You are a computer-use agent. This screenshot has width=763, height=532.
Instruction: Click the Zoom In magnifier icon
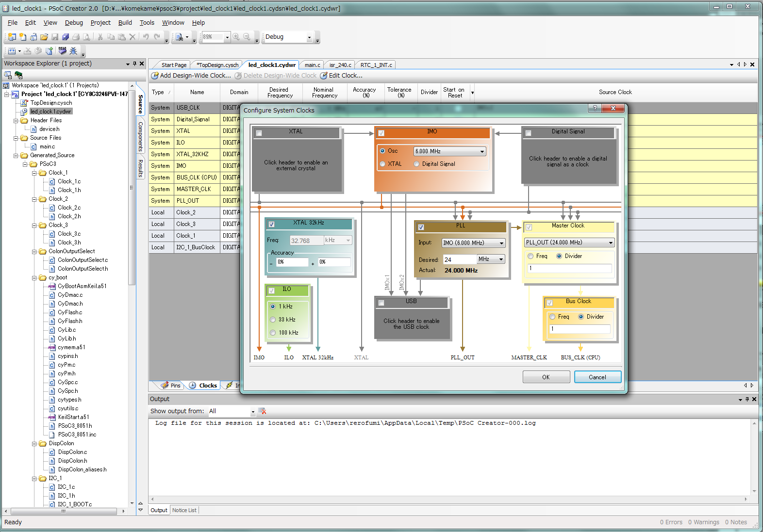(236, 37)
